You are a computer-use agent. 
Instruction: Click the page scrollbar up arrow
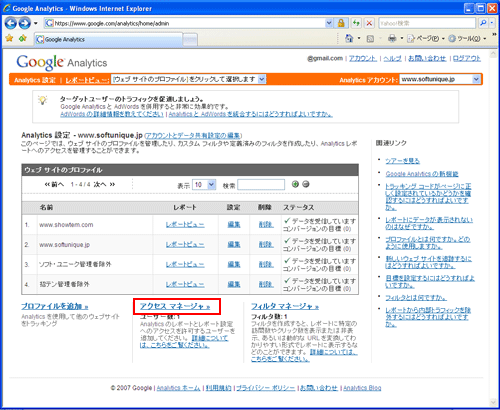pyautogui.click(x=493, y=54)
